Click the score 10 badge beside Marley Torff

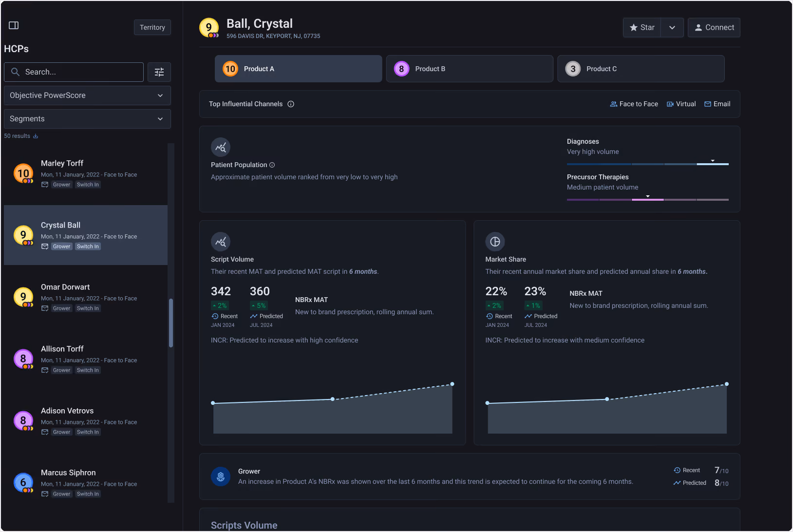click(x=23, y=173)
